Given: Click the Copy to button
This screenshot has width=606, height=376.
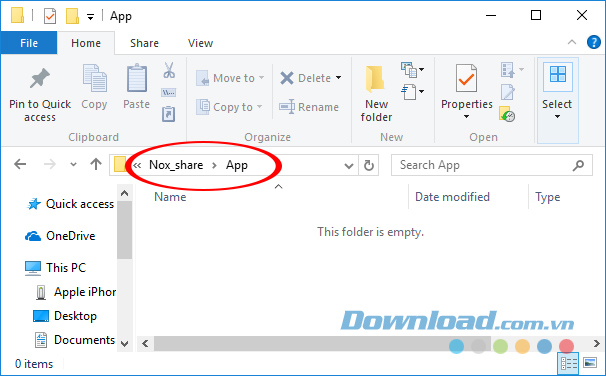Looking at the screenshot, I should (x=229, y=107).
